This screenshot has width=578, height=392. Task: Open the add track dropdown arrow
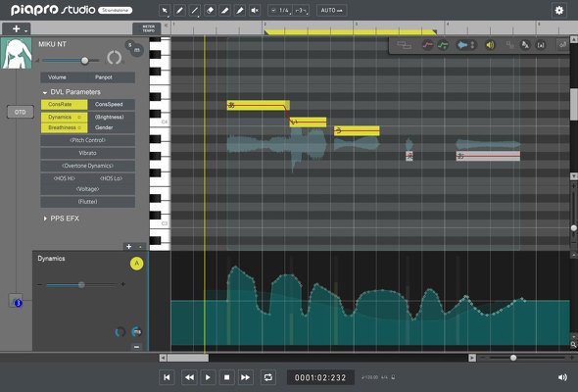pyautogui.click(x=25, y=30)
